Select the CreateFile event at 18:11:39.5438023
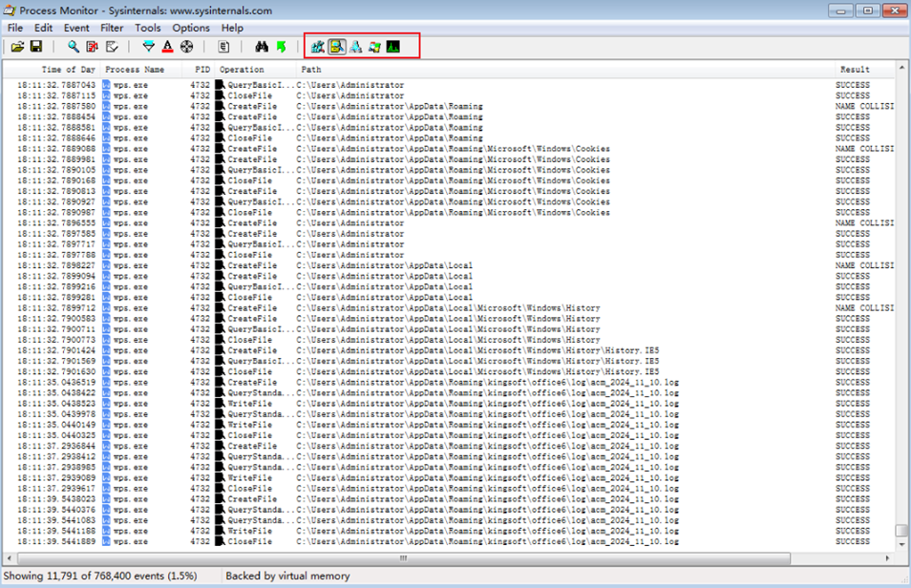The height and width of the screenshot is (588, 911). click(x=449, y=499)
